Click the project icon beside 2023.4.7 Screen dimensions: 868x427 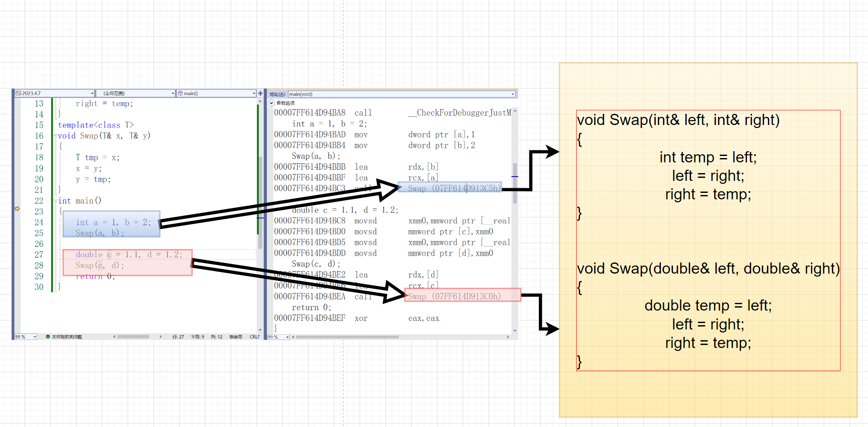(18, 93)
